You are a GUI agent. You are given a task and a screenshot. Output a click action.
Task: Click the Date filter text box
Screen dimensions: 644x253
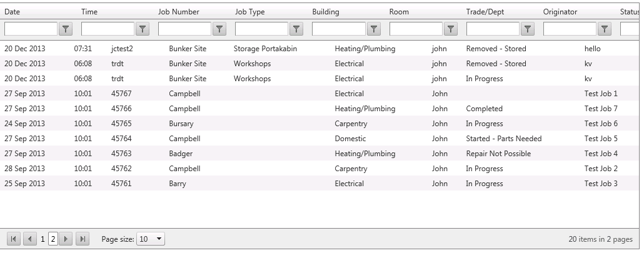[31, 29]
